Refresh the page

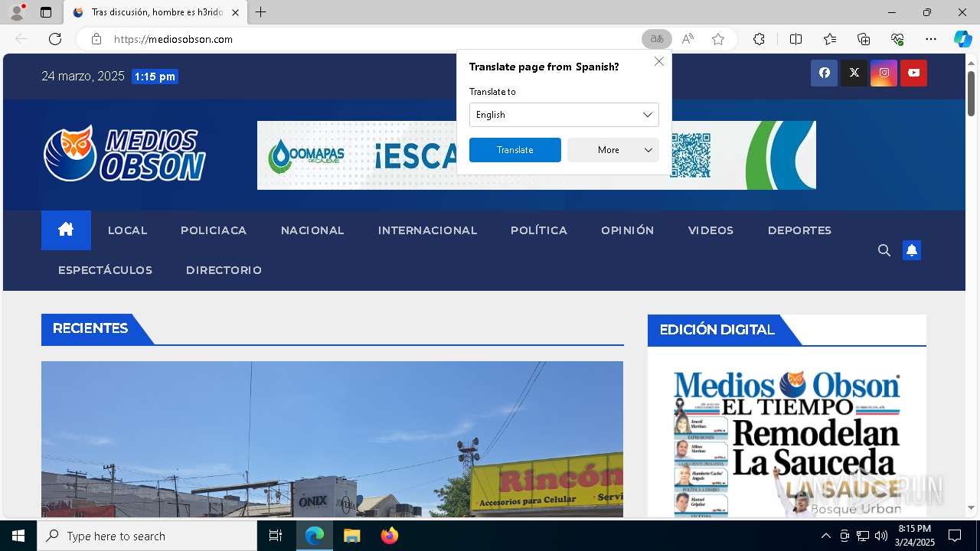[x=55, y=39]
